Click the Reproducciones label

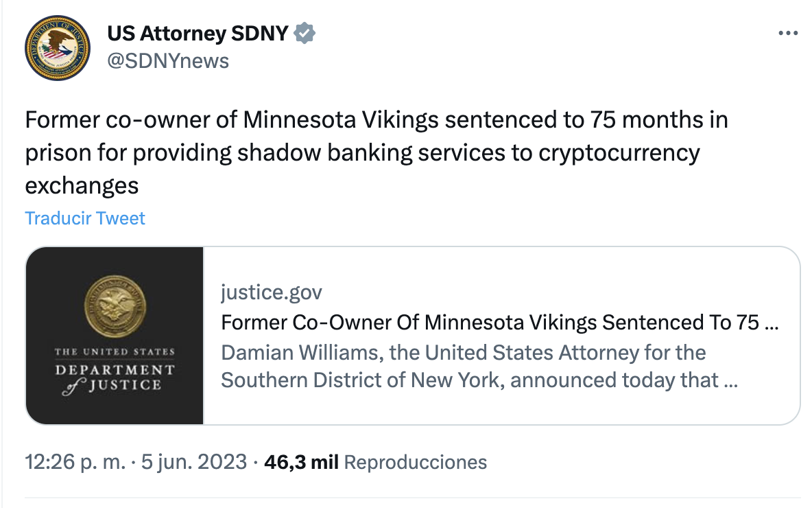(x=415, y=462)
